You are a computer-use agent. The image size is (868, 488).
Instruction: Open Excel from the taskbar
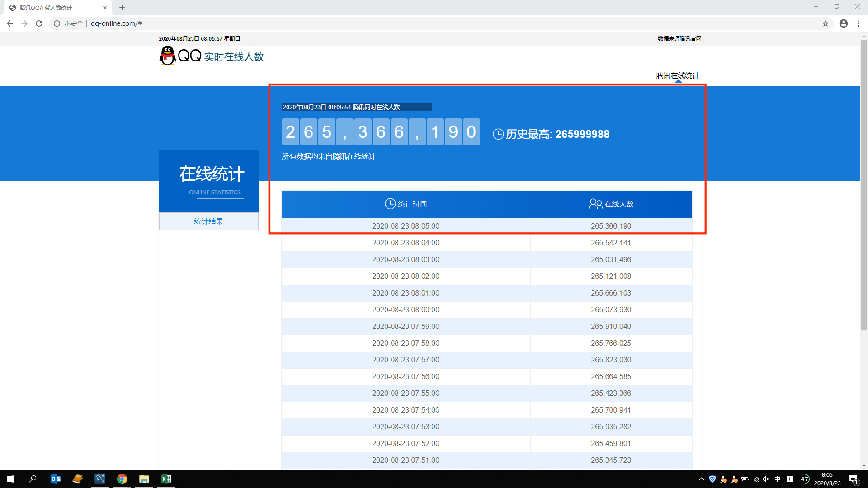tap(166, 479)
